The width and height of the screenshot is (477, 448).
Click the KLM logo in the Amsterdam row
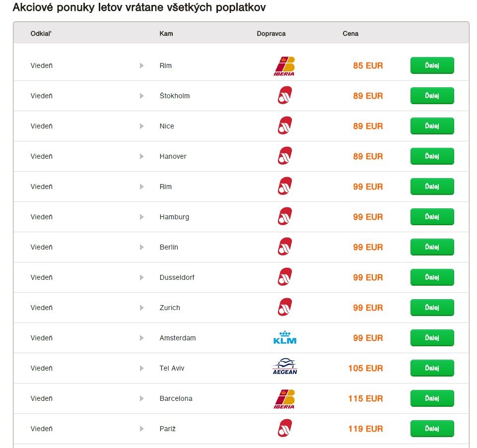(285, 337)
